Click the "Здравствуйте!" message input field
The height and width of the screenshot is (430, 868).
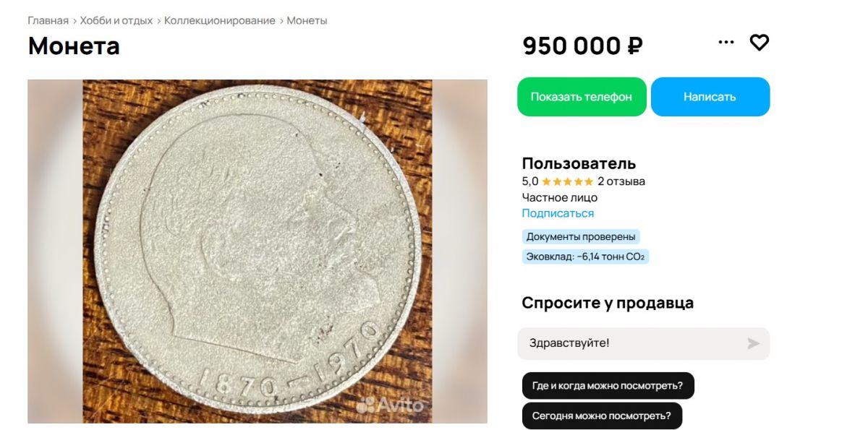629,343
